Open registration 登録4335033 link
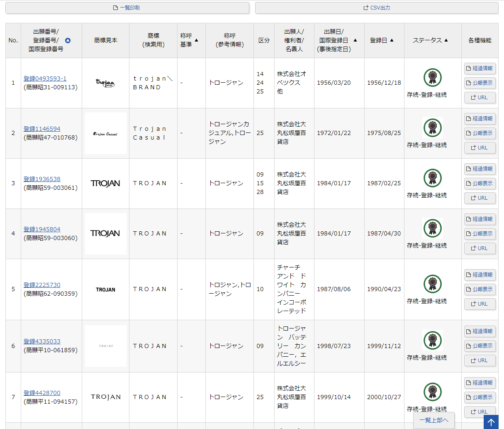 42,341
